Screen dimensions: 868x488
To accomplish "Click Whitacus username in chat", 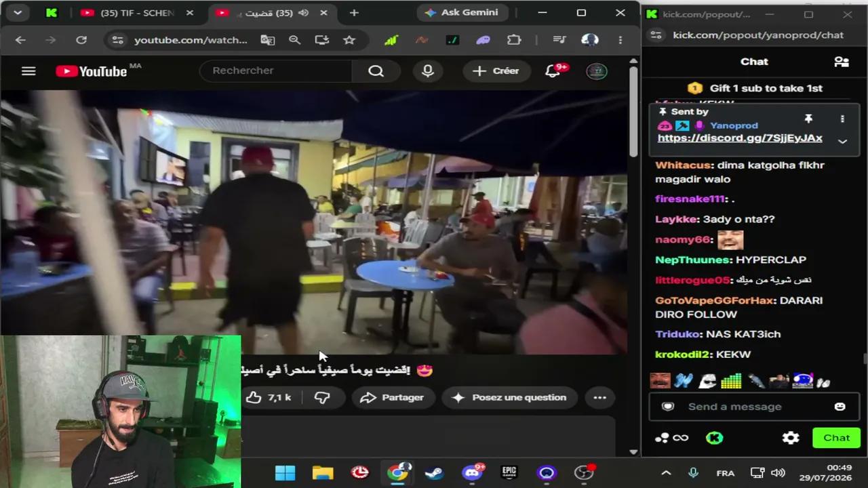I will 683,165.
